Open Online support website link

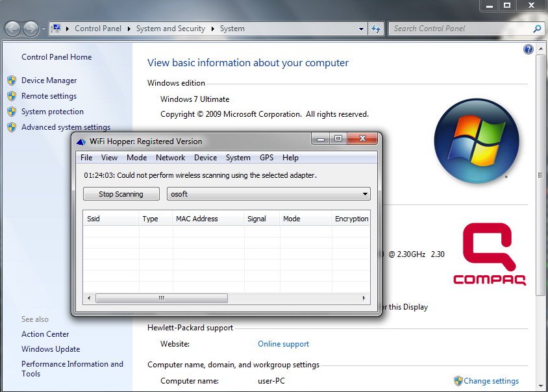pos(284,344)
